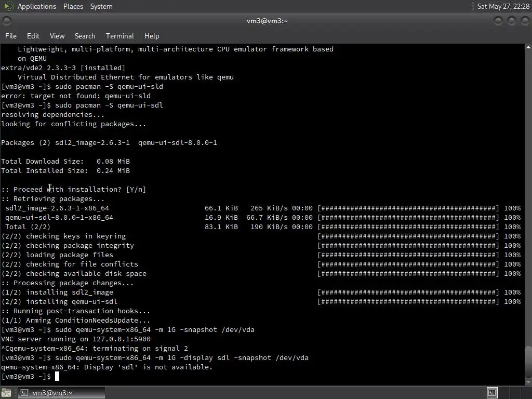Screen dimensions: 532x399
Task: Click the 'sdl2_image-2.6.3-1-x86_64' download row
Action: (x=262, y=208)
